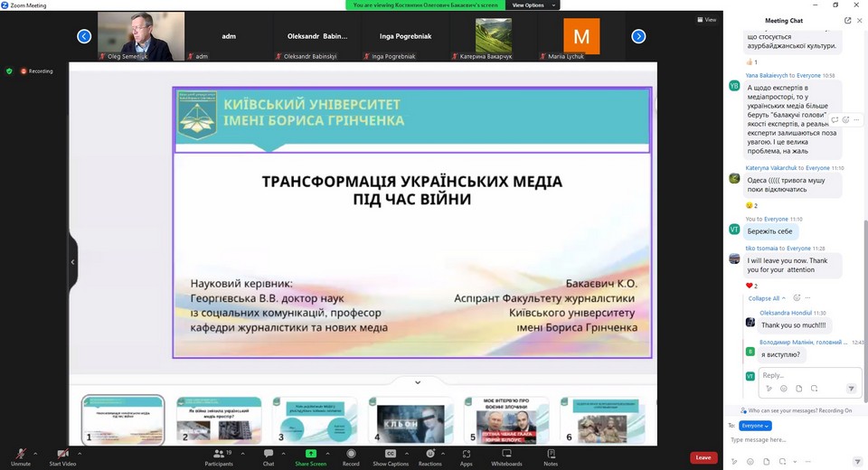This screenshot has height=470, width=868.
Task: Open the View Options dropdown
Action: tap(532, 5)
